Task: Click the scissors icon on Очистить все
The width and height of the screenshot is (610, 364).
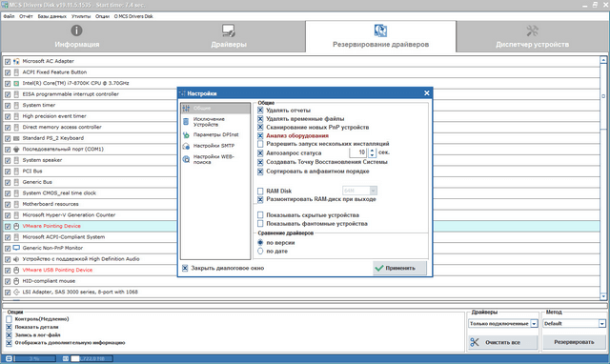Action: (475, 342)
